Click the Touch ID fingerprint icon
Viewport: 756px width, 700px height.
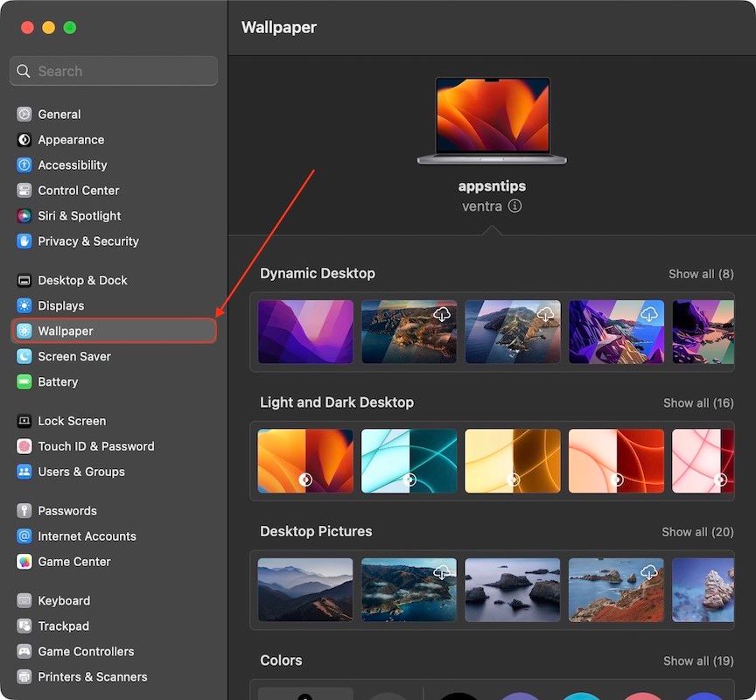[24, 446]
